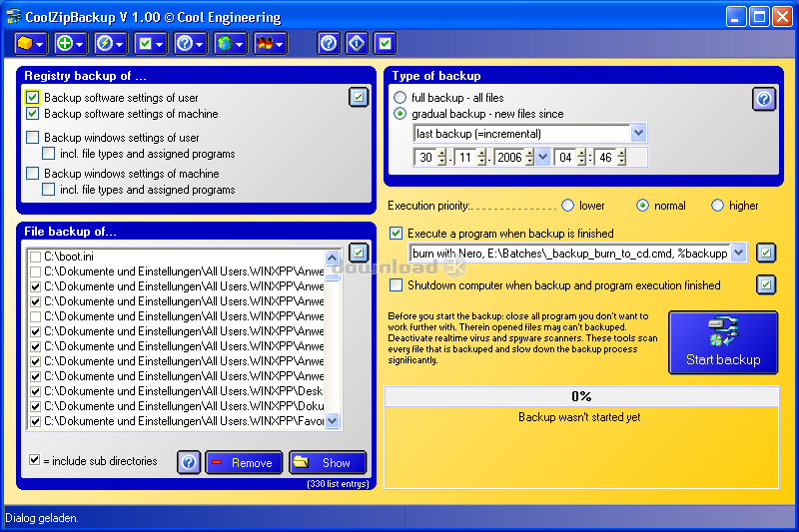This screenshot has height=532, width=799.
Task: Open the question mark dropdown in toolbar
Action: [190, 44]
